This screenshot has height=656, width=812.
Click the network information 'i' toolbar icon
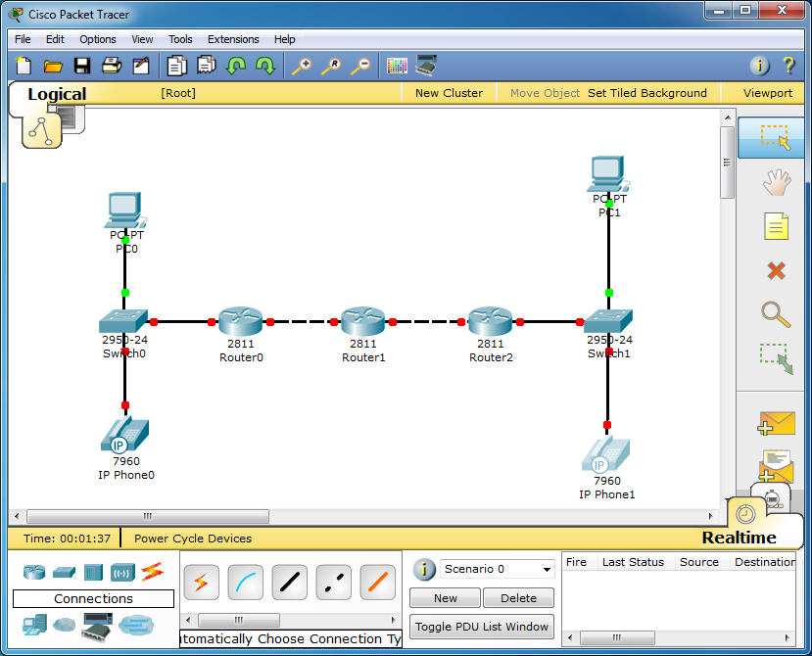(x=760, y=66)
